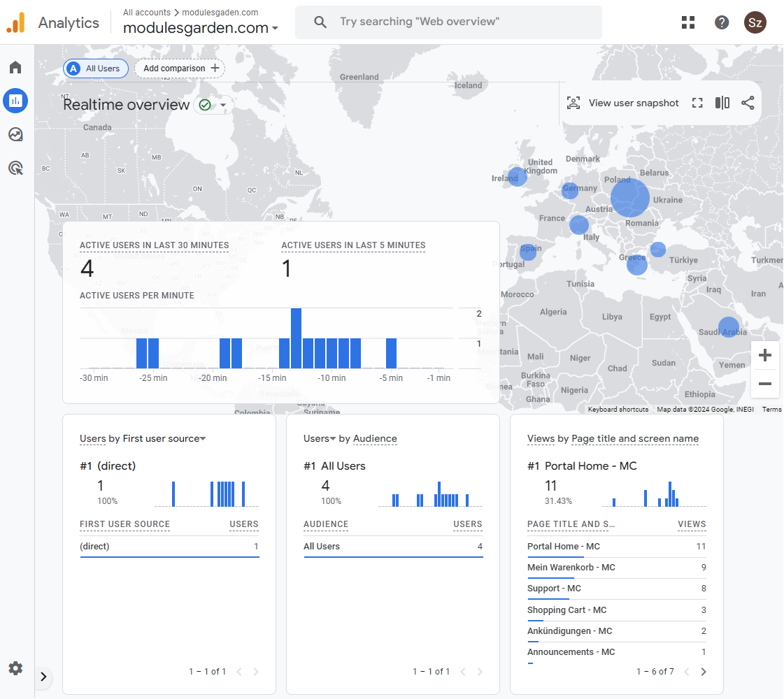Click Active users in last 30 minutes label

[x=154, y=245]
